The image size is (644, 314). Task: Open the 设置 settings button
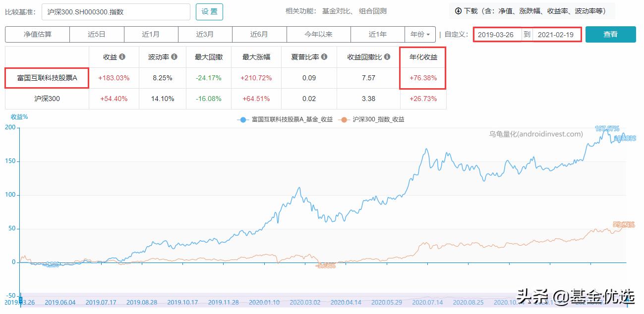coord(209,11)
